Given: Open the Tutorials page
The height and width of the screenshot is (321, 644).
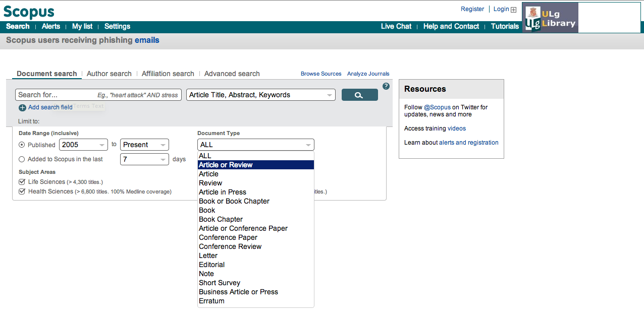Looking at the screenshot, I should 505,26.
